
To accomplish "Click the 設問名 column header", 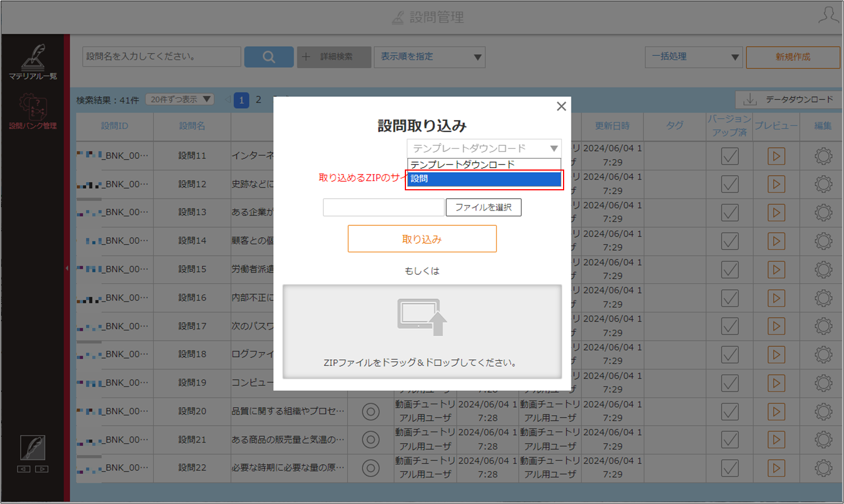I will tap(192, 126).
